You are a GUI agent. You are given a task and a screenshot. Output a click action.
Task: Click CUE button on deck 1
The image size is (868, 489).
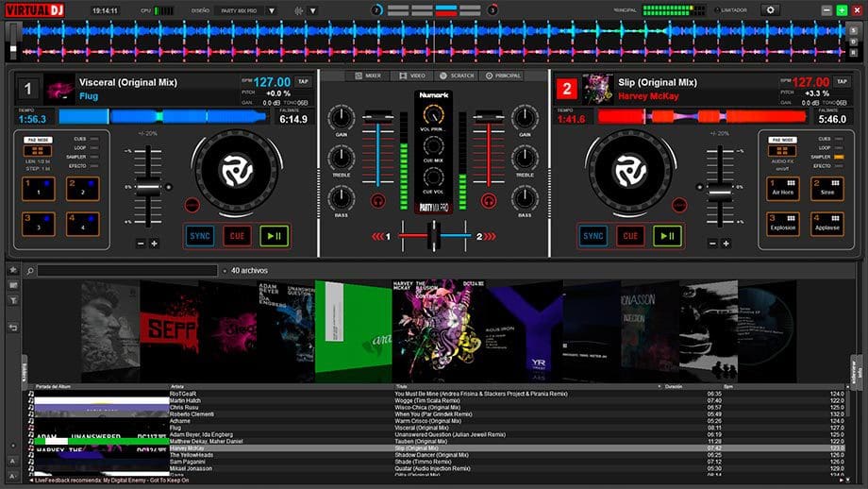[237, 236]
